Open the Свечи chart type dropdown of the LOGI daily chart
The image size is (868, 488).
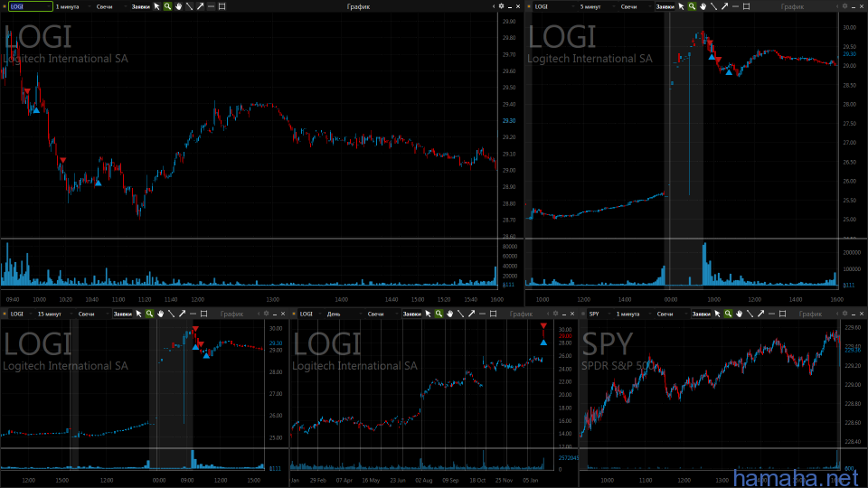(x=382, y=314)
